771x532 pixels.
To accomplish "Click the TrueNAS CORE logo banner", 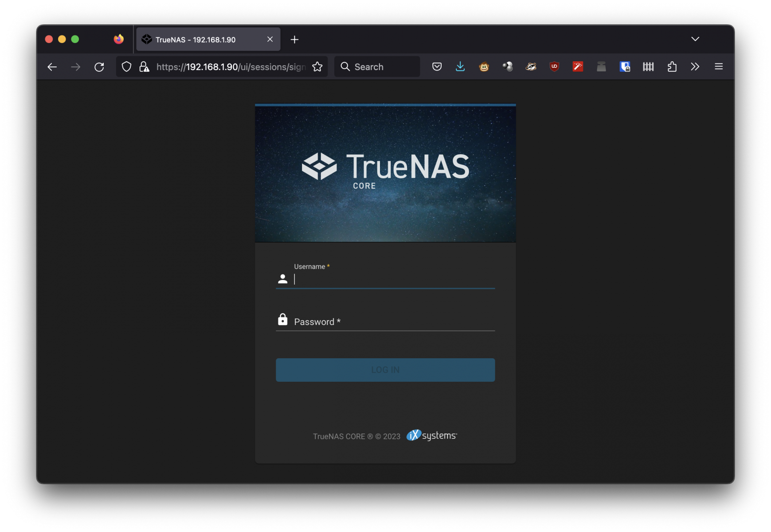I will click(x=385, y=173).
